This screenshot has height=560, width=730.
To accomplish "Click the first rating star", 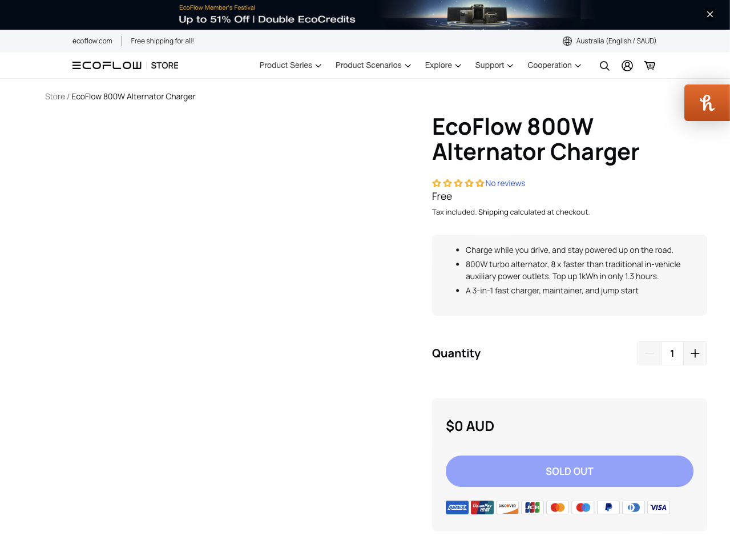I will [437, 183].
